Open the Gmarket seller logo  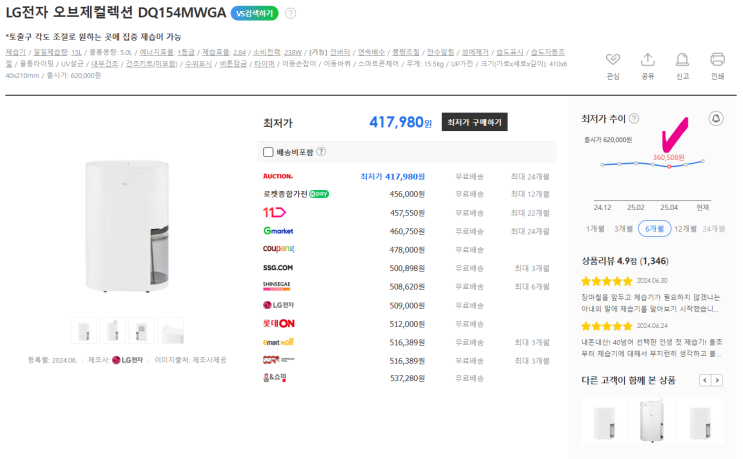point(278,231)
